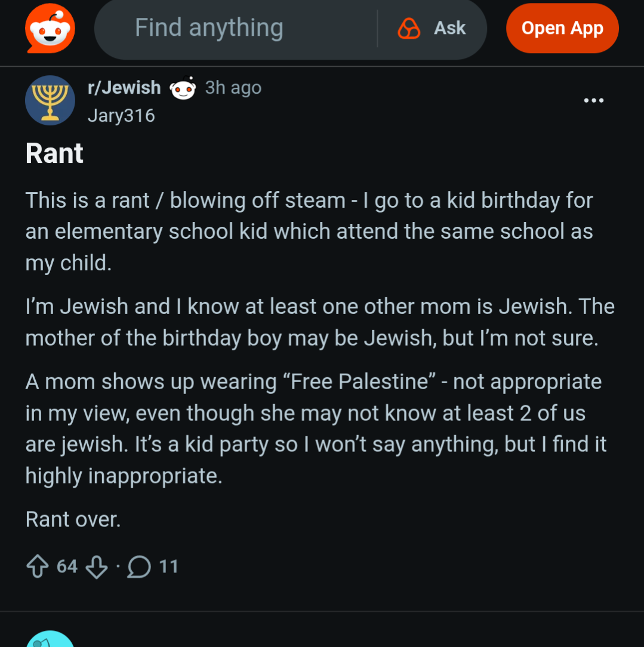This screenshot has width=644, height=647.
Task: Tap the orange Ask answers icon
Action: [x=409, y=28]
